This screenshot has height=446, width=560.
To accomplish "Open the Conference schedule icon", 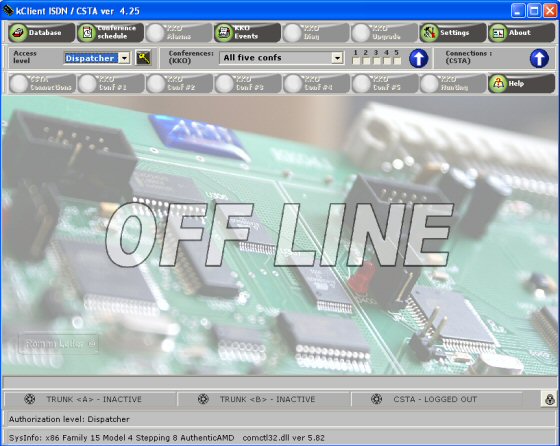I will click(87, 33).
